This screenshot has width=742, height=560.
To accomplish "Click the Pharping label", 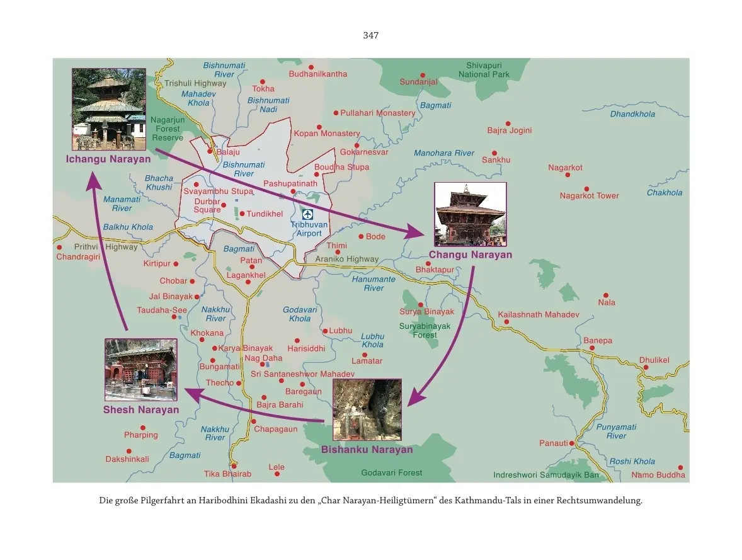I will (141, 435).
